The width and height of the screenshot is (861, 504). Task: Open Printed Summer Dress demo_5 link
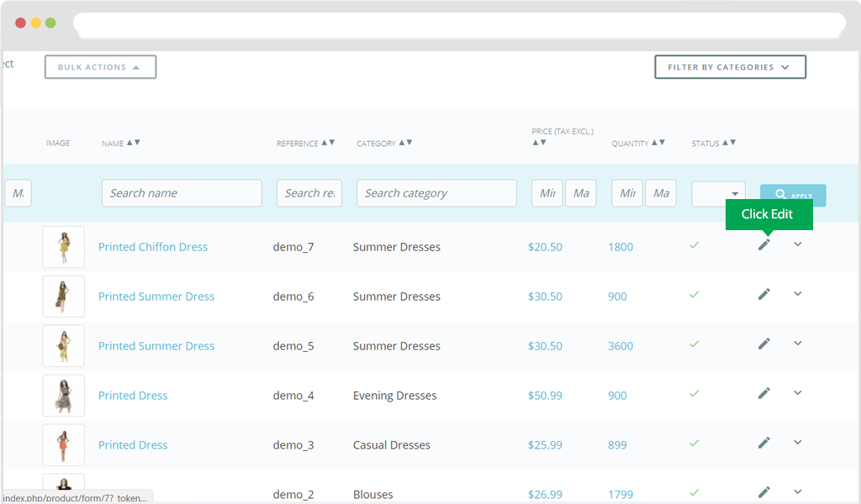click(x=156, y=346)
